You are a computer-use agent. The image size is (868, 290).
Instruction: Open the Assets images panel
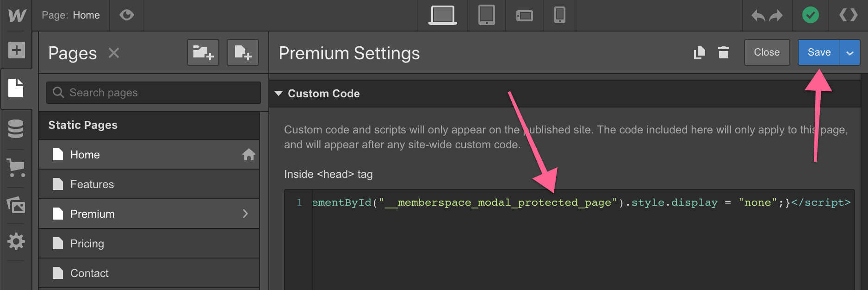click(16, 204)
